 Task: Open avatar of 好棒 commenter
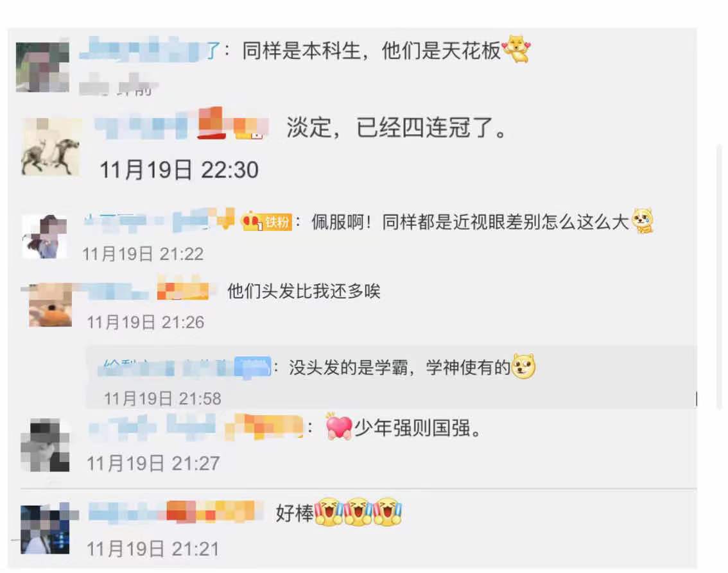pos(45,529)
